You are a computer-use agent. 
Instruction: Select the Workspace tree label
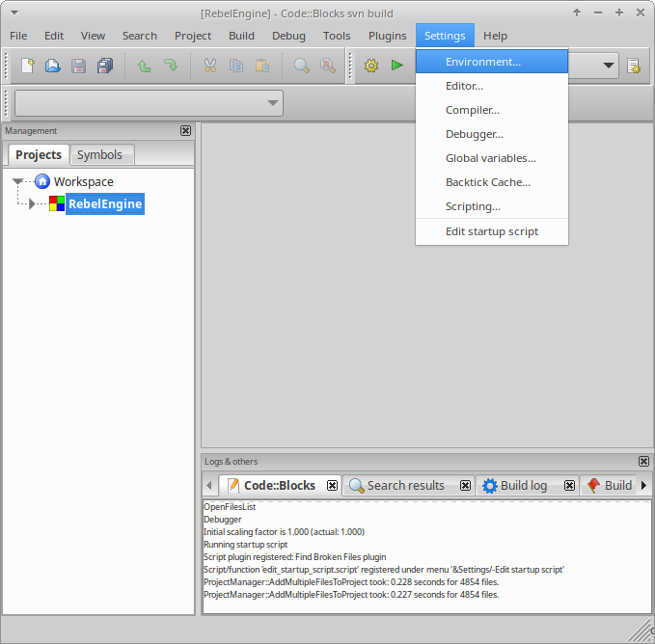pyautogui.click(x=84, y=182)
